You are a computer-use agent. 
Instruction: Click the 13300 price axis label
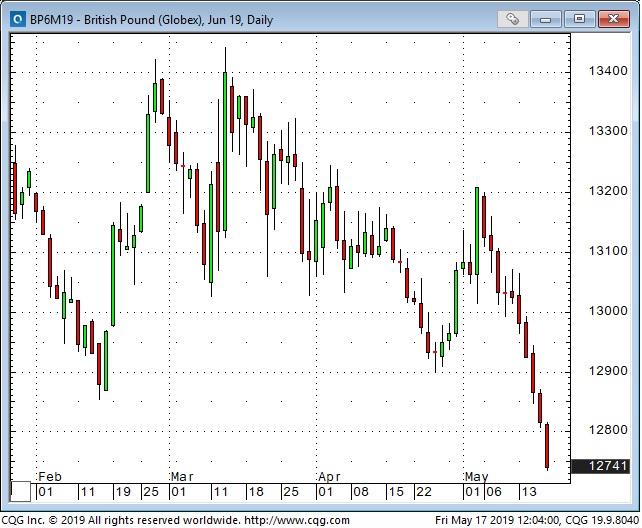tap(608, 131)
